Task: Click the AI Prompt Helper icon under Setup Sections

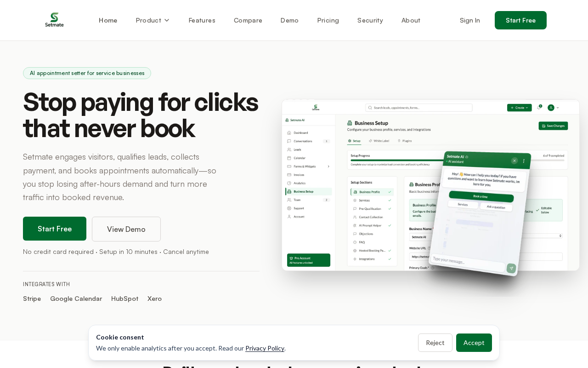Action: click(355, 225)
